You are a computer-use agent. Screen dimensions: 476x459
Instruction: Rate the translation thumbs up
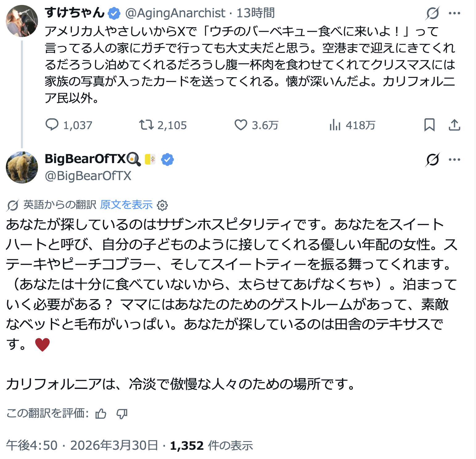(101, 414)
